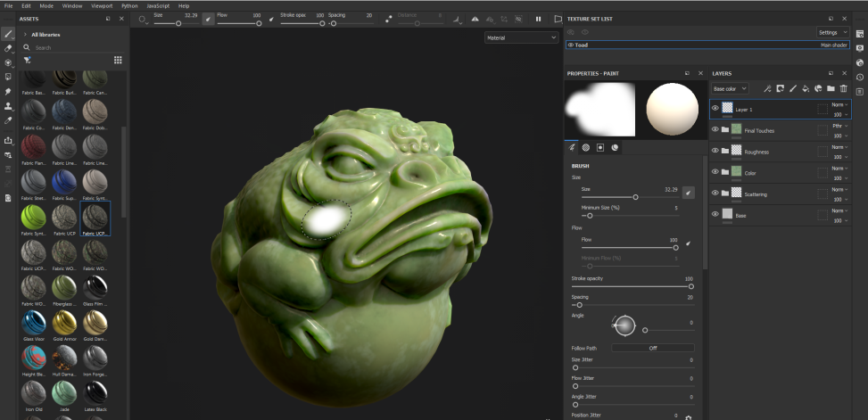Hide Layer 1 with its eye icon
868x420 pixels.
(715, 108)
